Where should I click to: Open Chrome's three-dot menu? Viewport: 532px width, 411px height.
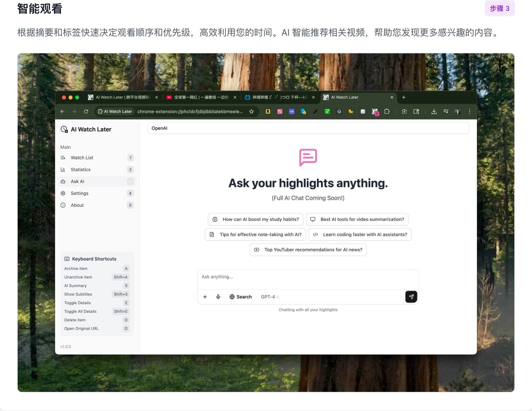469,111
